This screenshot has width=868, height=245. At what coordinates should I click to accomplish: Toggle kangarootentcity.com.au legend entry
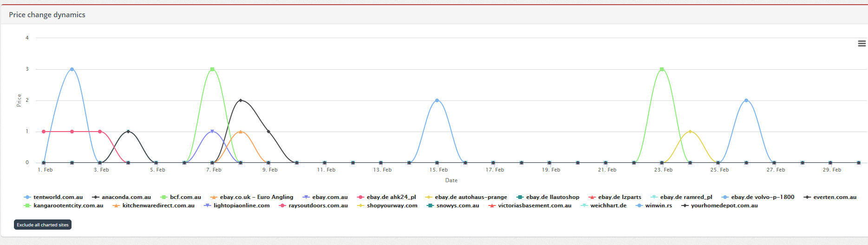tap(64, 205)
